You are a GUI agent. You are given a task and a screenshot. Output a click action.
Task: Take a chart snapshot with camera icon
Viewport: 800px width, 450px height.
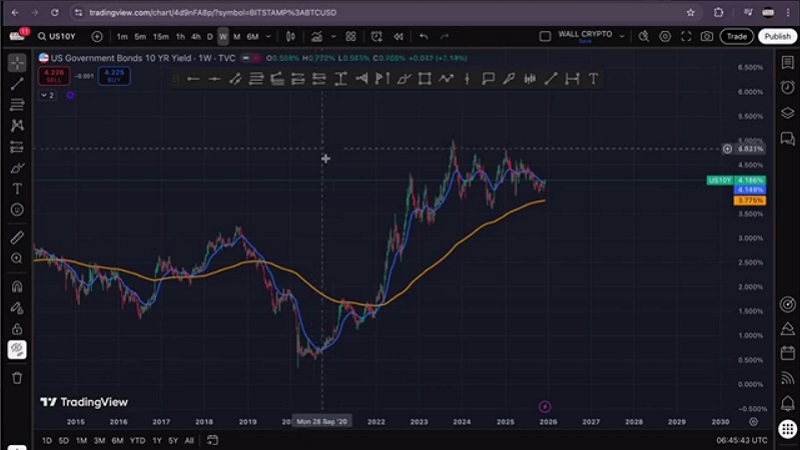pos(707,37)
